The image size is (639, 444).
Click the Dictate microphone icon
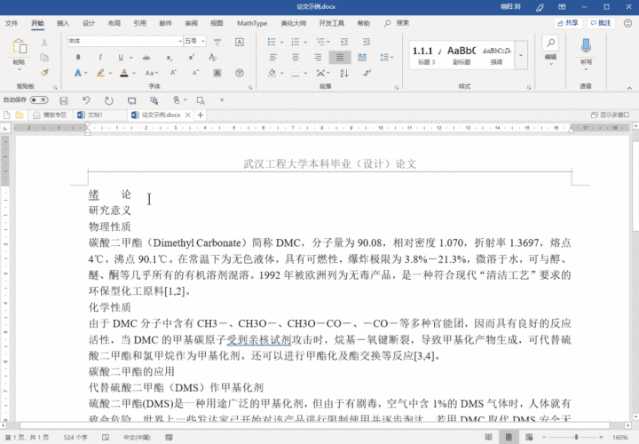[586, 46]
